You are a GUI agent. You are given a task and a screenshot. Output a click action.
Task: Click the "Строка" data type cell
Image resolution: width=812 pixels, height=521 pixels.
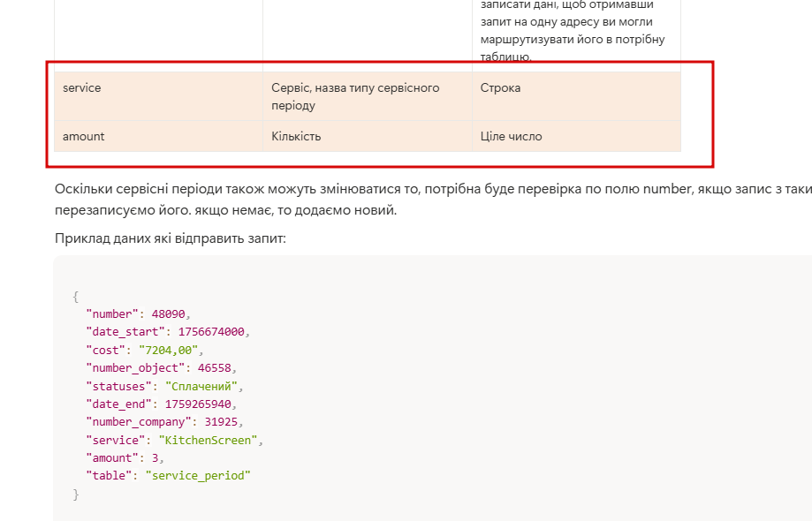[501, 88]
